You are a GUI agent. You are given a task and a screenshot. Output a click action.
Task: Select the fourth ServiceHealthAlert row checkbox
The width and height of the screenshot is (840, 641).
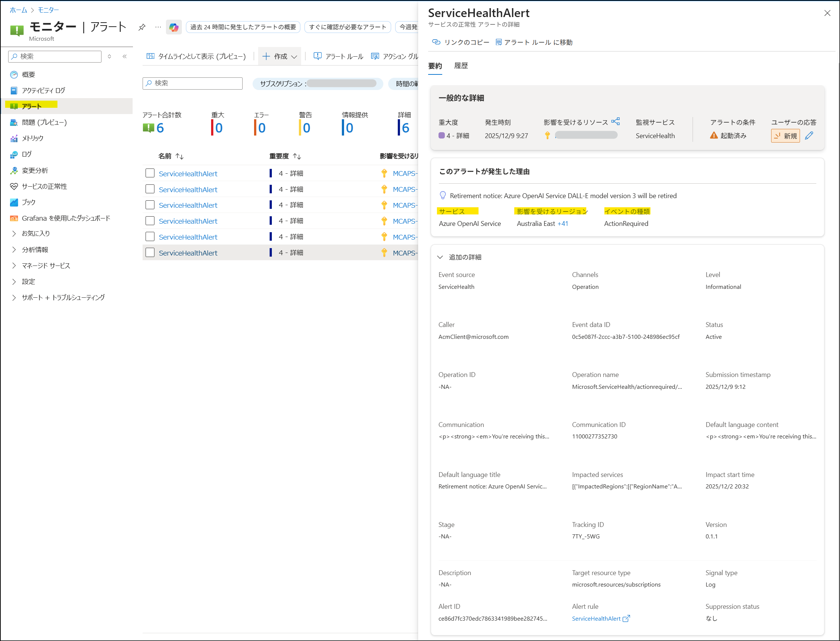(x=150, y=221)
